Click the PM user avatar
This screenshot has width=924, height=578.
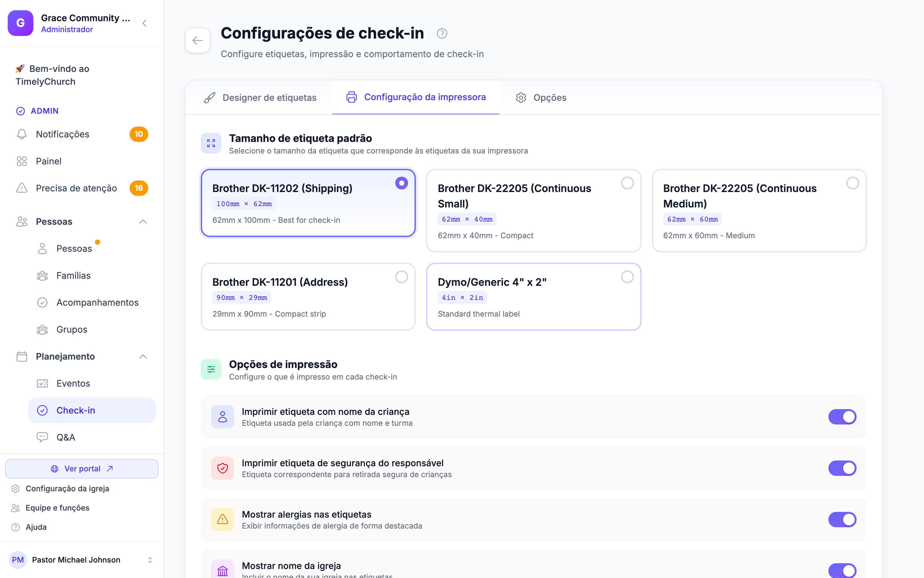[18, 560]
